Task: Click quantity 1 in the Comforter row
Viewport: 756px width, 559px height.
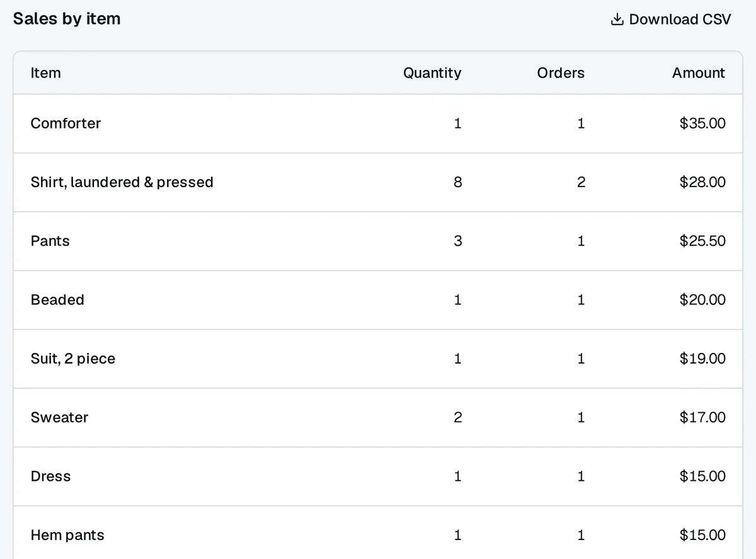Action: 458,124
